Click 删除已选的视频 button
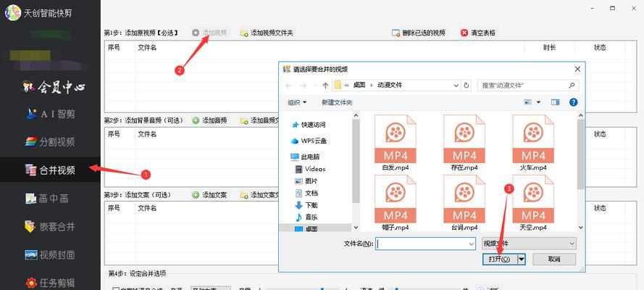The width and height of the screenshot is (644, 290). [x=419, y=33]
